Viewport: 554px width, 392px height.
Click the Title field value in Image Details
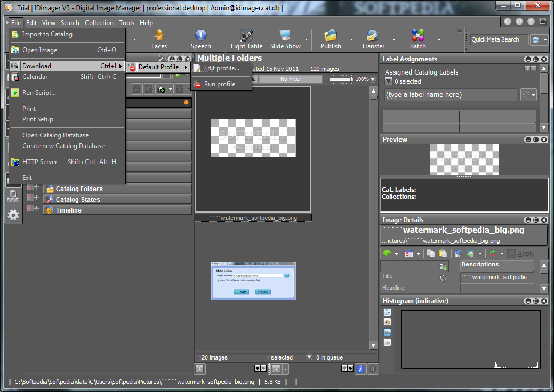coord(497,277)
